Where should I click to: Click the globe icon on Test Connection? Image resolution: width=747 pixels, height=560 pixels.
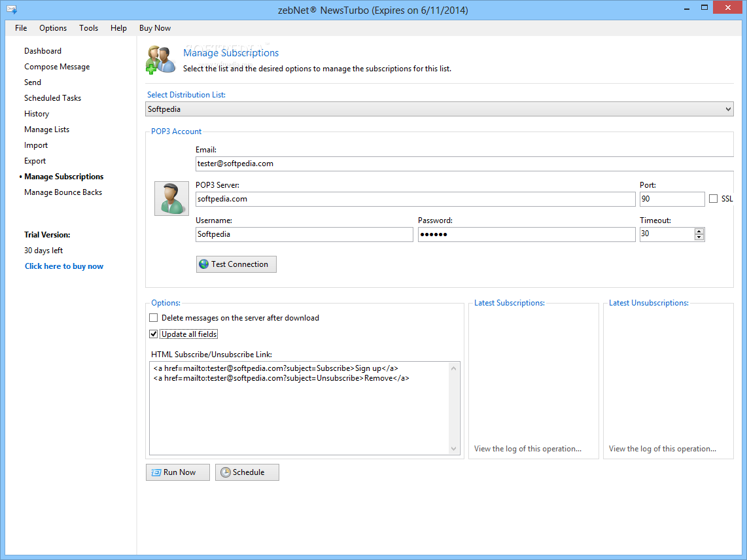click(204, 264)
